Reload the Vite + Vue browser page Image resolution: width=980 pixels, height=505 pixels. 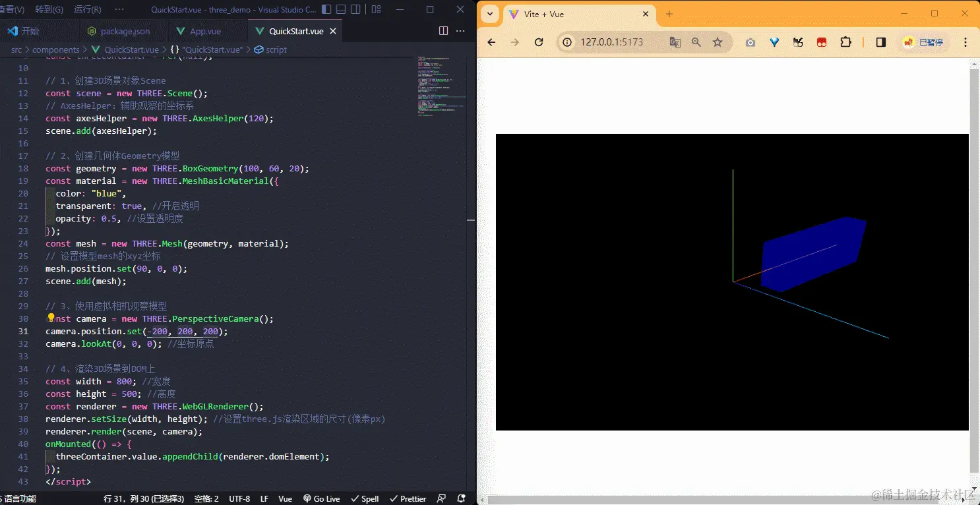tap(539, 42)
